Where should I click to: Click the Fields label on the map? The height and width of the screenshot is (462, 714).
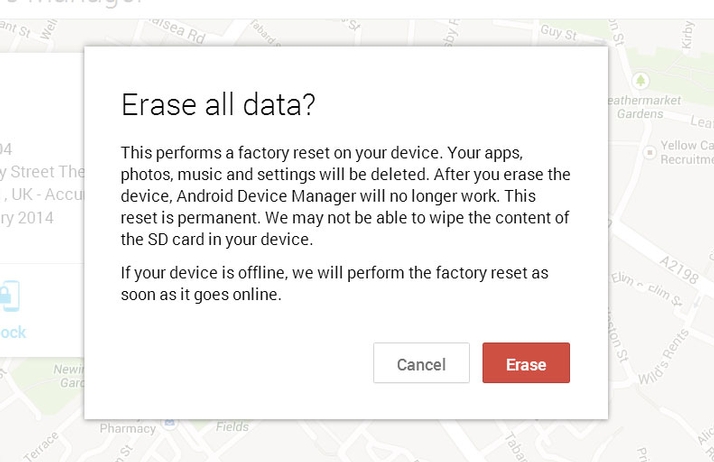(x=232, y=427)
